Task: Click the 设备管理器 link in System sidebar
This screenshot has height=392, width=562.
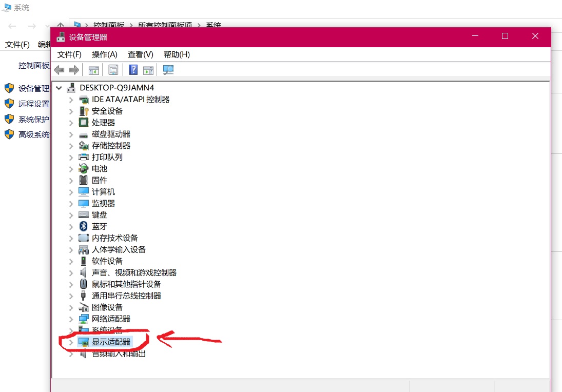Action: (x=34, y=88)
